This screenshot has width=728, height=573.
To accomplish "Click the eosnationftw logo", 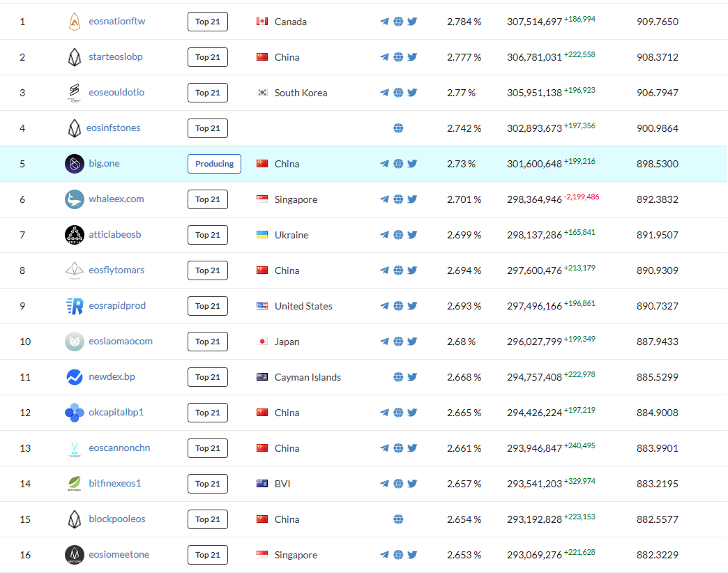I will [x=75, y=22].
